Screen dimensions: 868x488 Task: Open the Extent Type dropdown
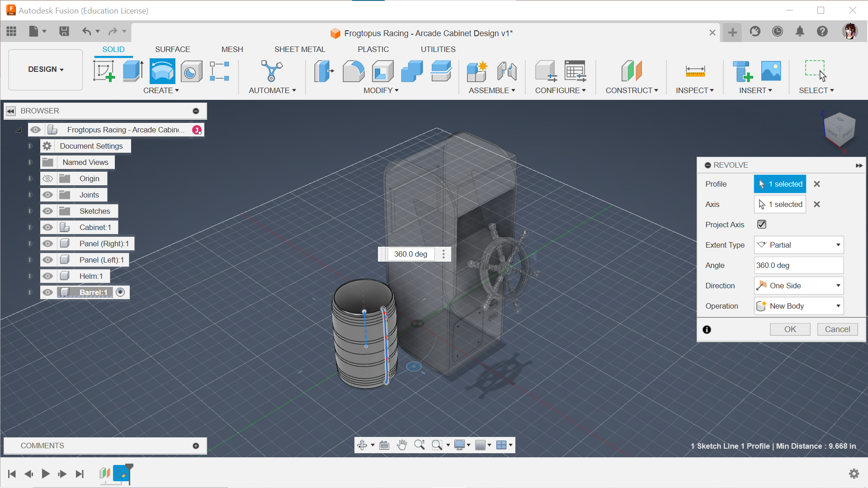799,245
